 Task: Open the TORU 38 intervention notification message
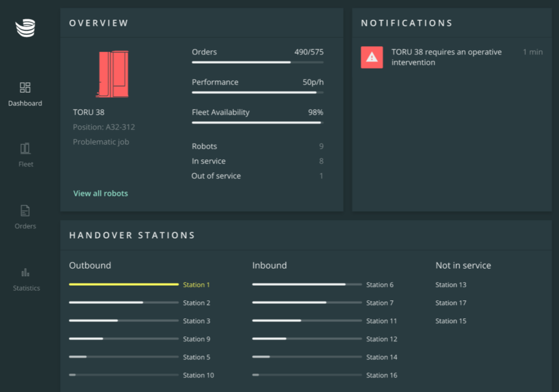[446, 57]
